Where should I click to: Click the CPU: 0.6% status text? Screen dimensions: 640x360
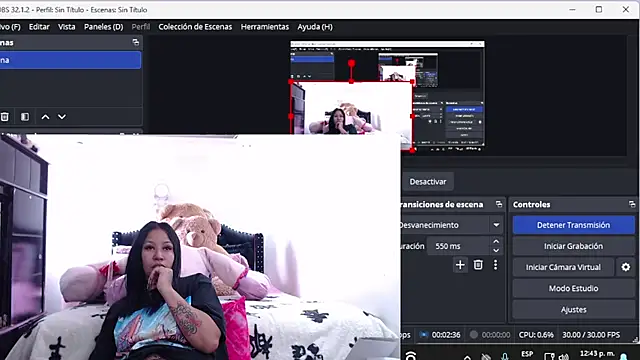click(x=536, y=335)
